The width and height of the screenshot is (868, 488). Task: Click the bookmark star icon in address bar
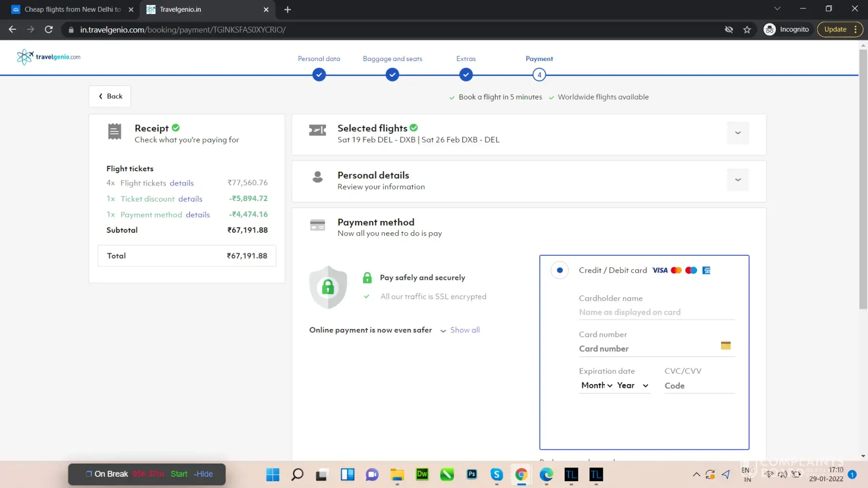tap(747, 30)
